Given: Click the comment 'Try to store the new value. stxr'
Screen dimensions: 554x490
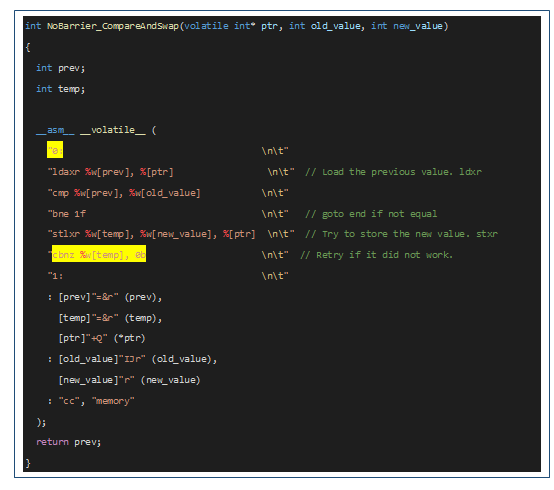Looking at the screenshot, I should (x=401, y=234).
